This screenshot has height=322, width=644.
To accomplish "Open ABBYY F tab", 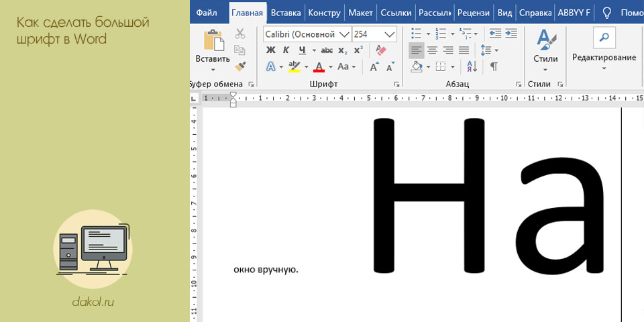I will pyautogui.click(x=574, y=13).
